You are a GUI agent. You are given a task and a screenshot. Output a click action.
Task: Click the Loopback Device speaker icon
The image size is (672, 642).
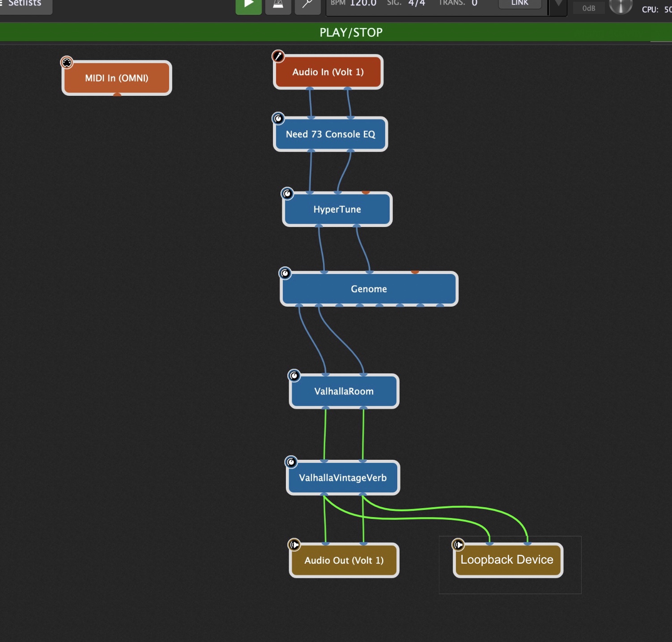458,545
